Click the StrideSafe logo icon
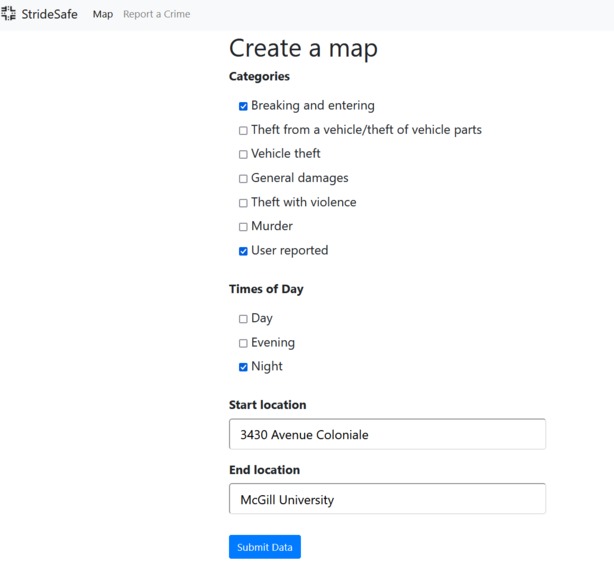 (x=8, y=14)
